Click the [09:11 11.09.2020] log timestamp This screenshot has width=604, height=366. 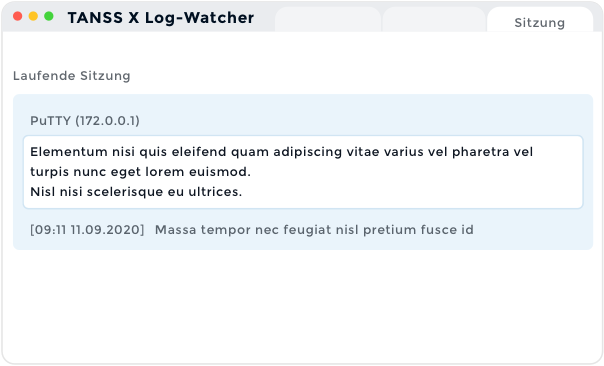pos(87,230)
